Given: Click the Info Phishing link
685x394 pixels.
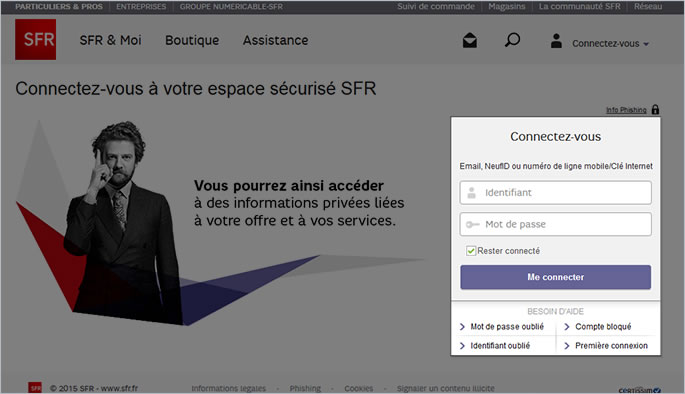Looking at the screenshot, I should click(626, 110).
